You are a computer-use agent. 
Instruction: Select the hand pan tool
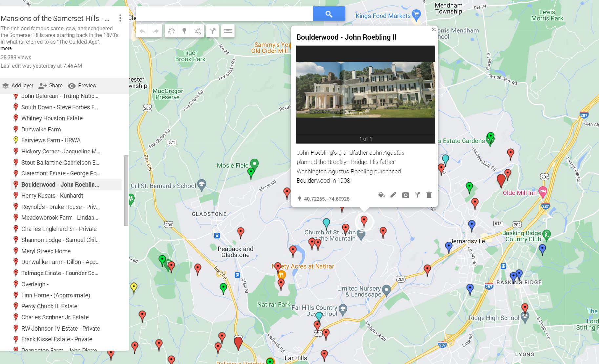click(170, 31)
